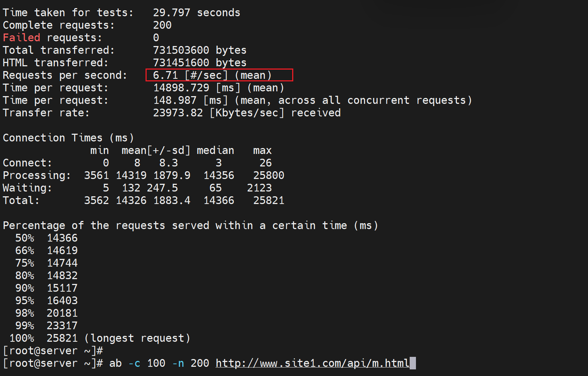Click the 'Connection Times (ms)' heading

pos(68,138)
